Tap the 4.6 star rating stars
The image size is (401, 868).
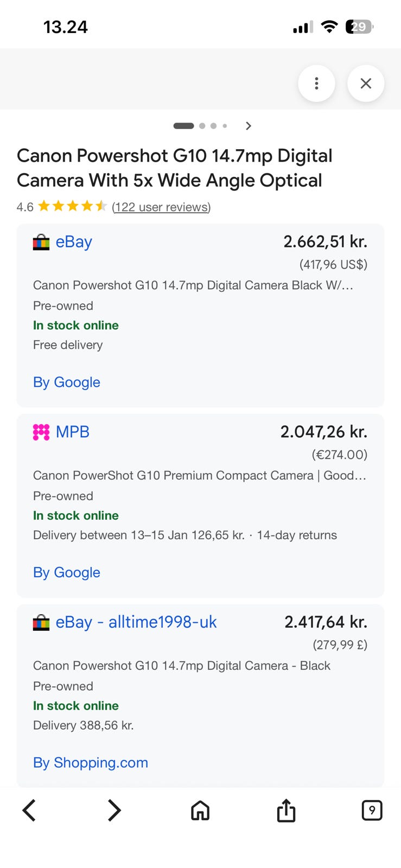coord(72,206)
